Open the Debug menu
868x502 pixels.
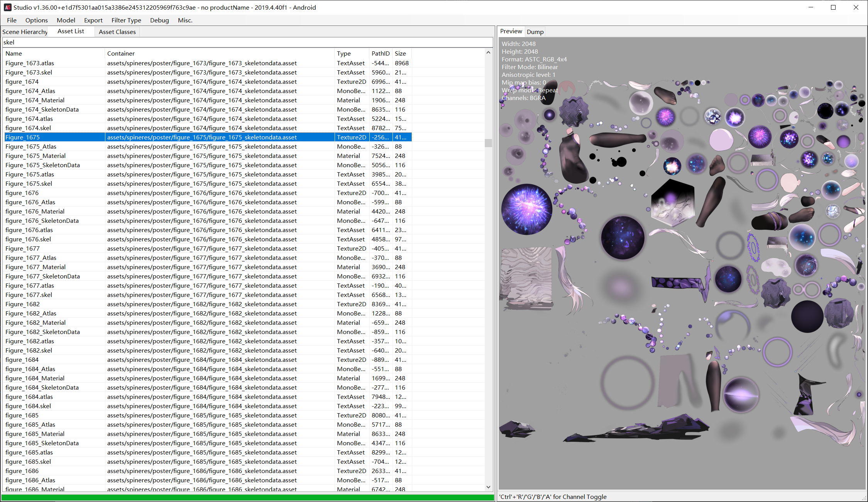tap(159, 20)
